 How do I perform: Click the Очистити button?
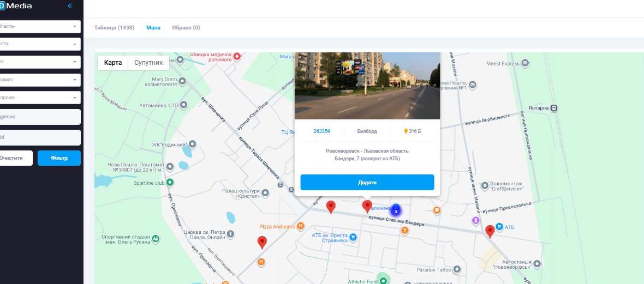[x=16, y=158]
